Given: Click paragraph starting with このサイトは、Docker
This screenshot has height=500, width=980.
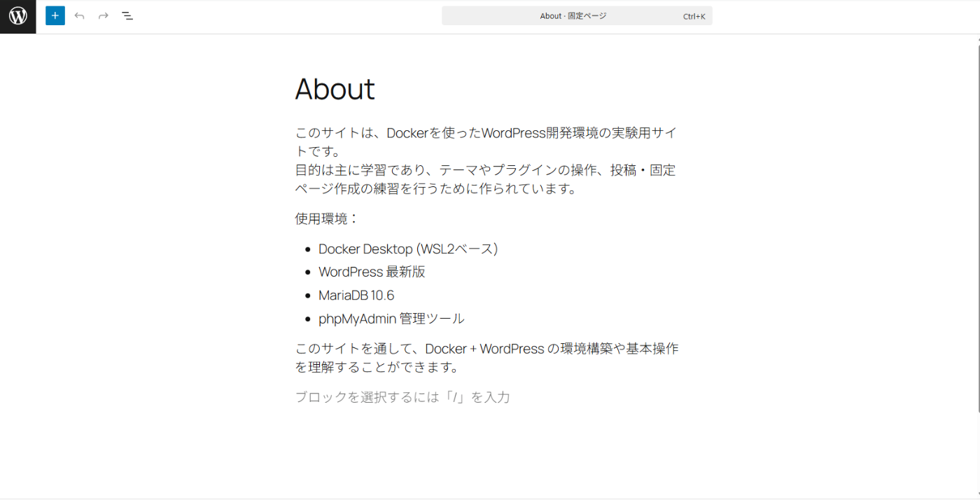Looking at the screenshot, I should click(x=487, y=160).
